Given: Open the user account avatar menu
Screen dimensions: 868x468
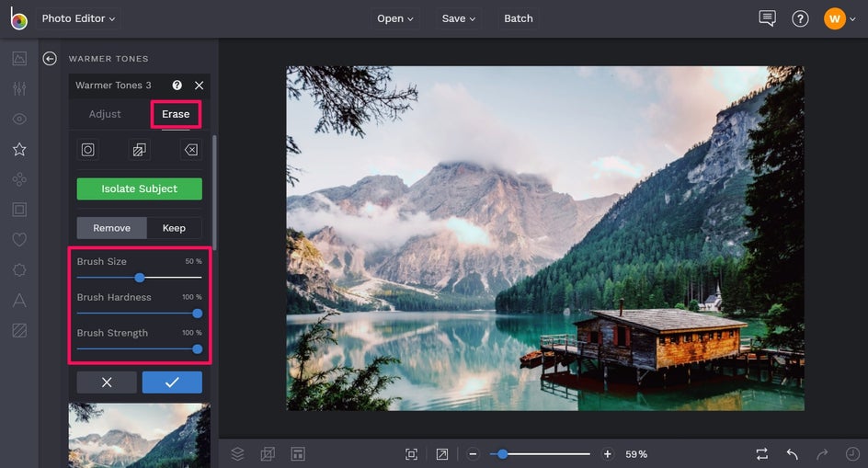Looking at the screenshot, I should [839, 18].
